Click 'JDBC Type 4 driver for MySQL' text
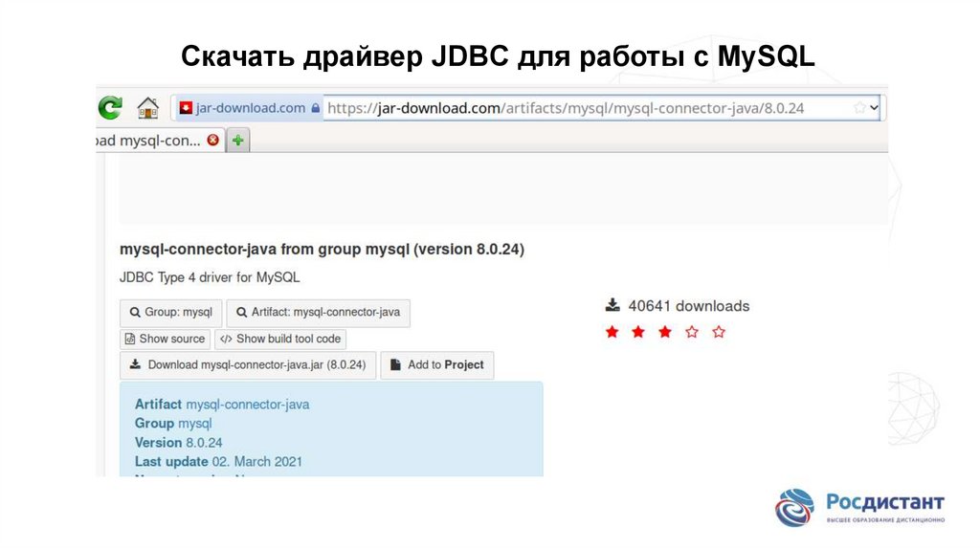Image resolution: width=980 pixels, height=549 pixels. [210, 277]
